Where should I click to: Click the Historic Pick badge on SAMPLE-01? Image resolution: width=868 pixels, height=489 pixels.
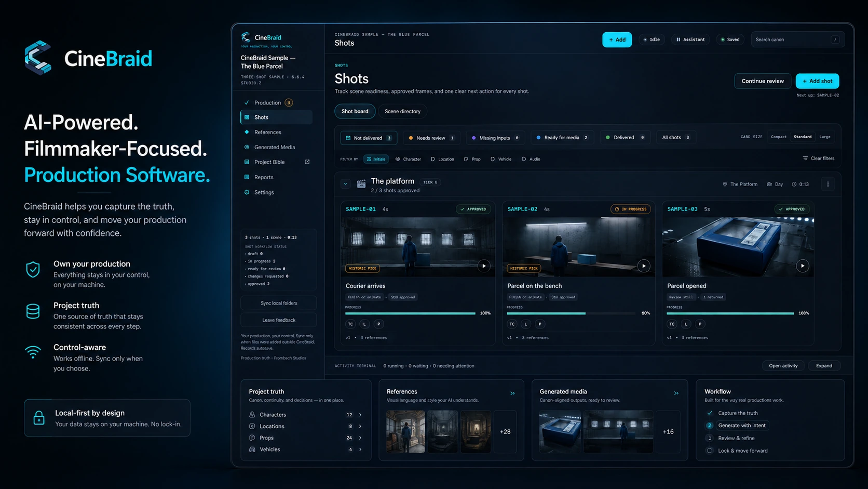coord(362,269)
